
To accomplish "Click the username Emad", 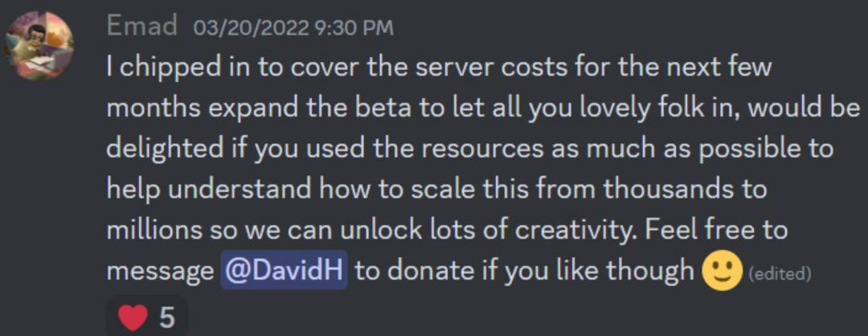I will [141, 26].
